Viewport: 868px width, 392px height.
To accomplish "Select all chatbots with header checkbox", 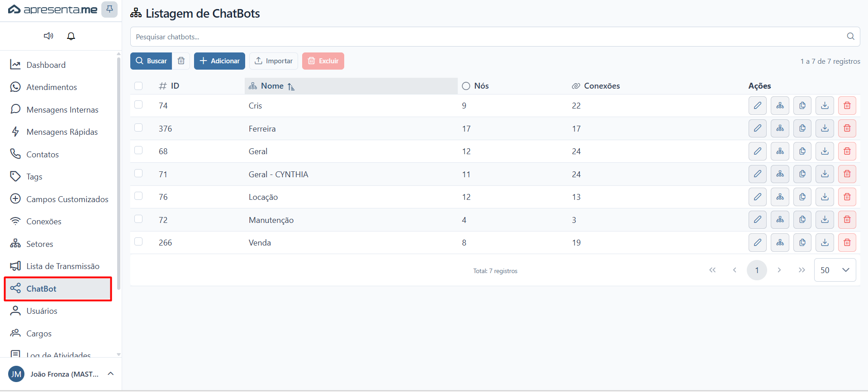I will [138, 86].
